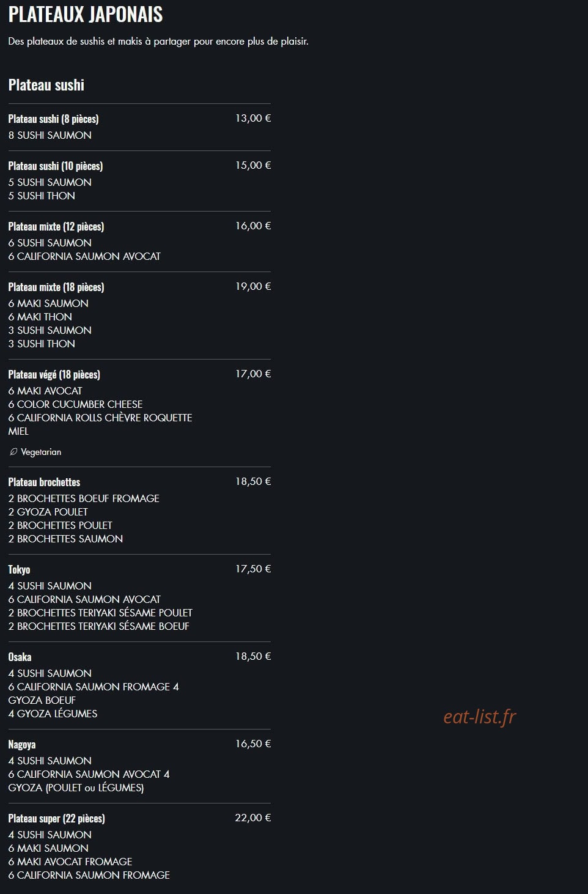Screen dimensions: 588x894
Task: Select the Plateau brochettes item
Action: point(139,511)
